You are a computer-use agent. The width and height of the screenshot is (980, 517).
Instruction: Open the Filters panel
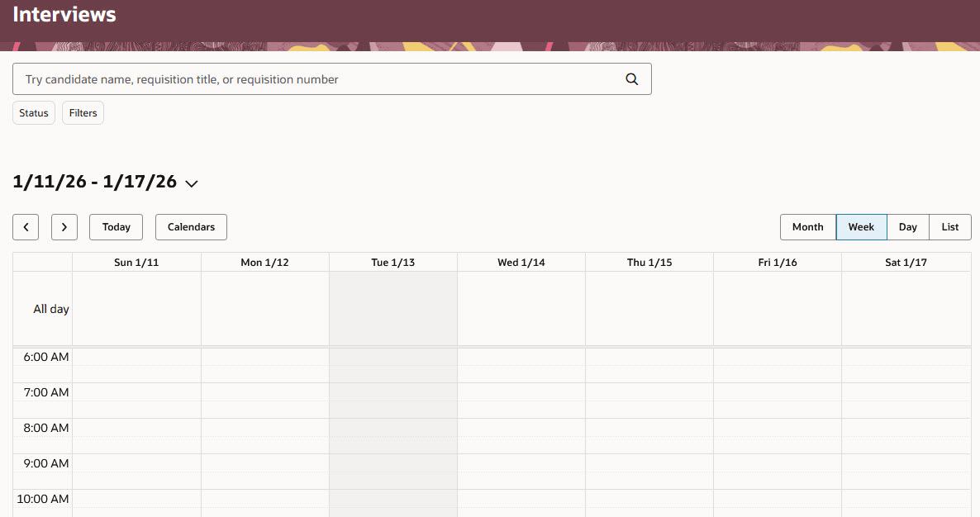point(83,113)
